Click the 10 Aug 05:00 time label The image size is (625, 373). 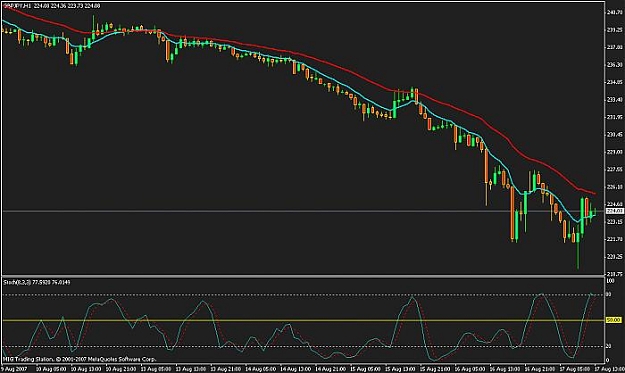coord(51,369)
